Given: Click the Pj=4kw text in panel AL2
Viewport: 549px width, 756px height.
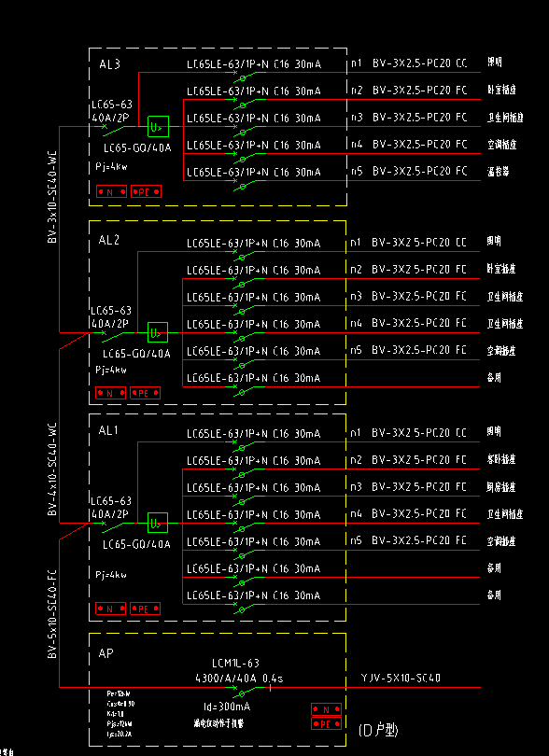Looking at the screenshot, I should click(111, 371).
